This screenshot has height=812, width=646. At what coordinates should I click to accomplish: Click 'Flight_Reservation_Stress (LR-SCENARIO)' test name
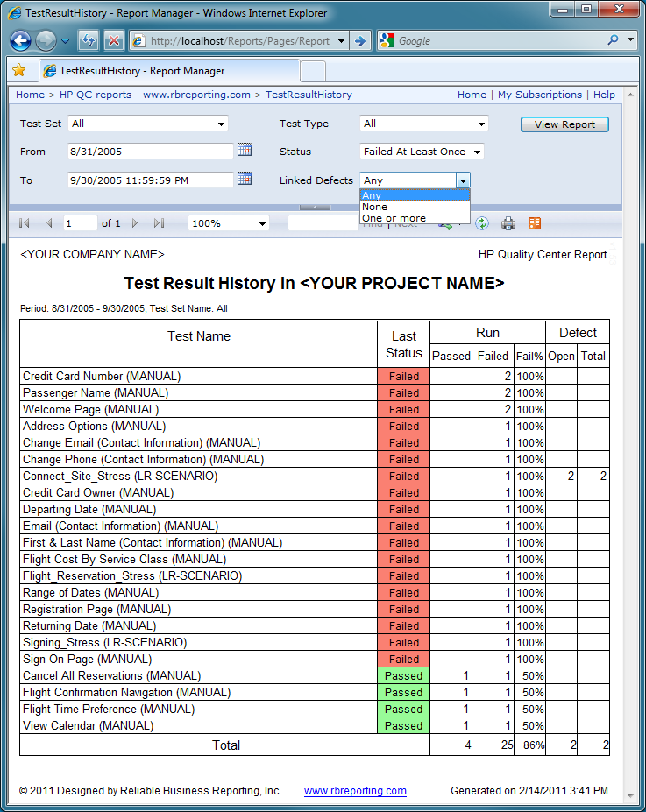pyautogui.click(x=132, y=575)
